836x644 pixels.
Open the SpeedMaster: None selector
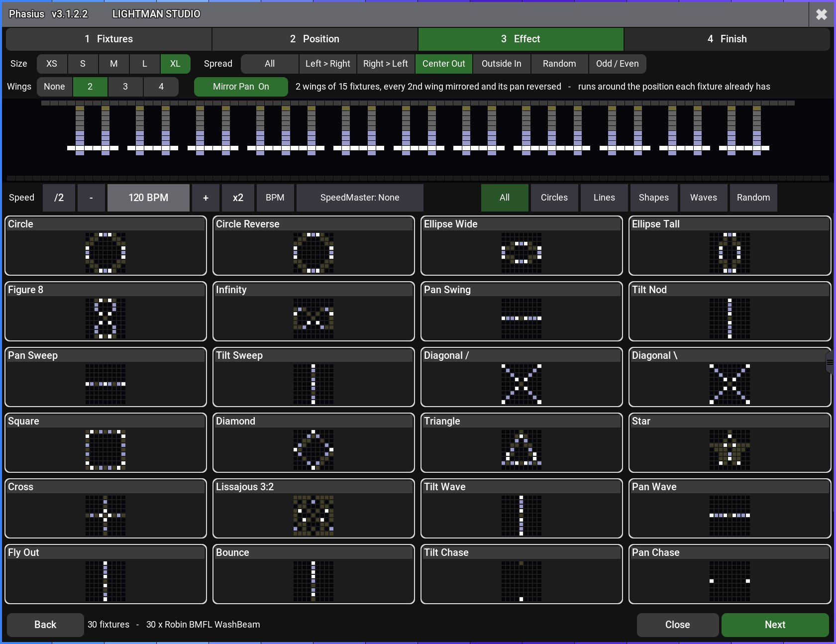[x=360, y=198]
